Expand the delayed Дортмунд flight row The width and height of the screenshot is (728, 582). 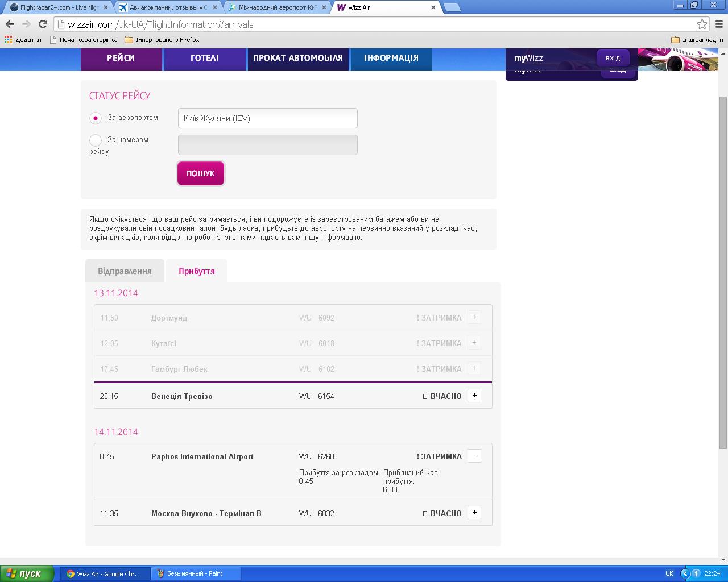(474, 317)
